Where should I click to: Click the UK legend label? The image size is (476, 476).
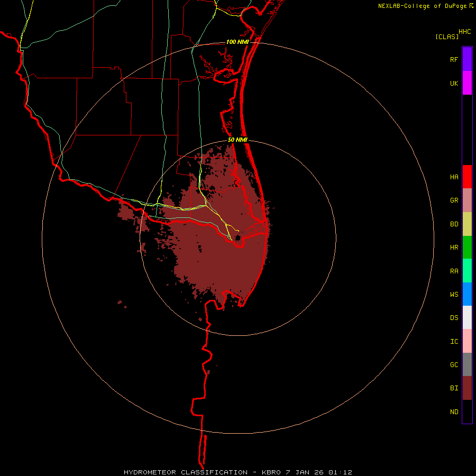pos(454,83)
